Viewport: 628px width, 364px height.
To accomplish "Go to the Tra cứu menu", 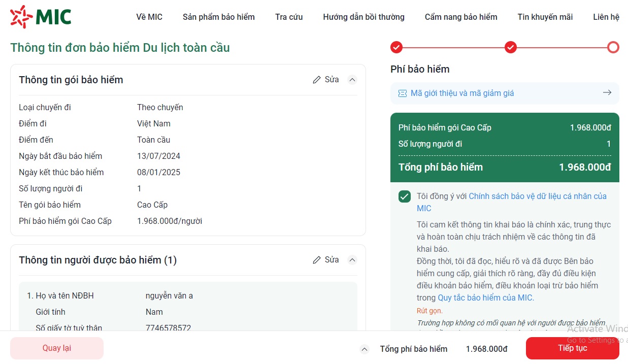I will click(x=289, y=17).
